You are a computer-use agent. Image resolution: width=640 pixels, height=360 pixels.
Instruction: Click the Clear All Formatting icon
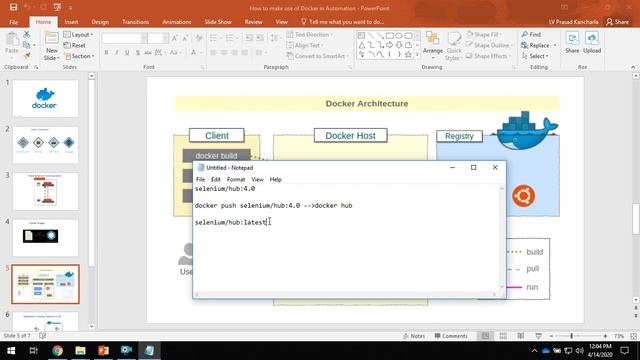199,38
